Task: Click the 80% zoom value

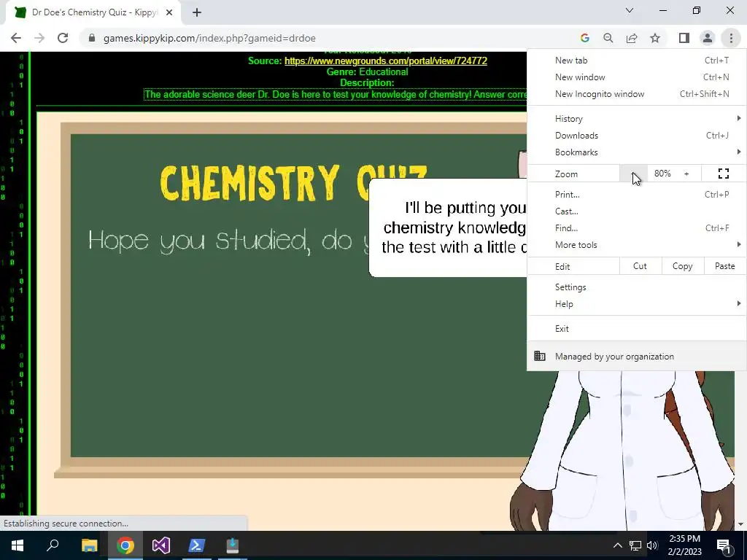Action: coord(662,174)
